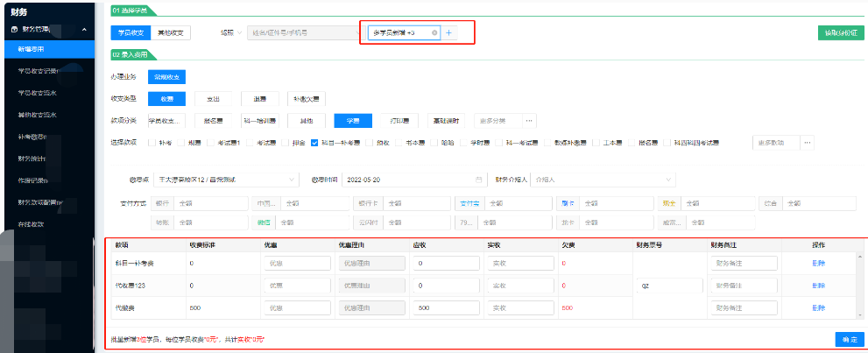The width and height of the screenshot is (868, 353).
Task: Switch to the 其他收支 tab
Action: pos(170,32)
